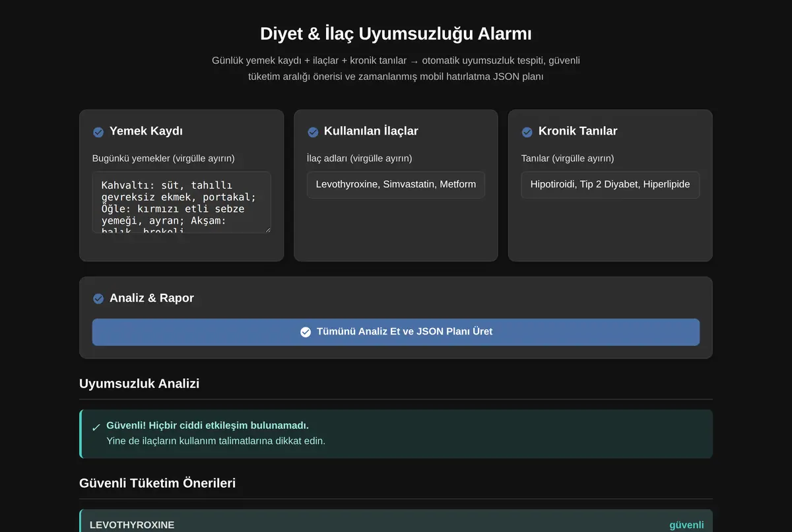Screen dimensions: 792x532
Task: Click label İlaç adları (virgülle ayırın)
Action: pos(360,158)
